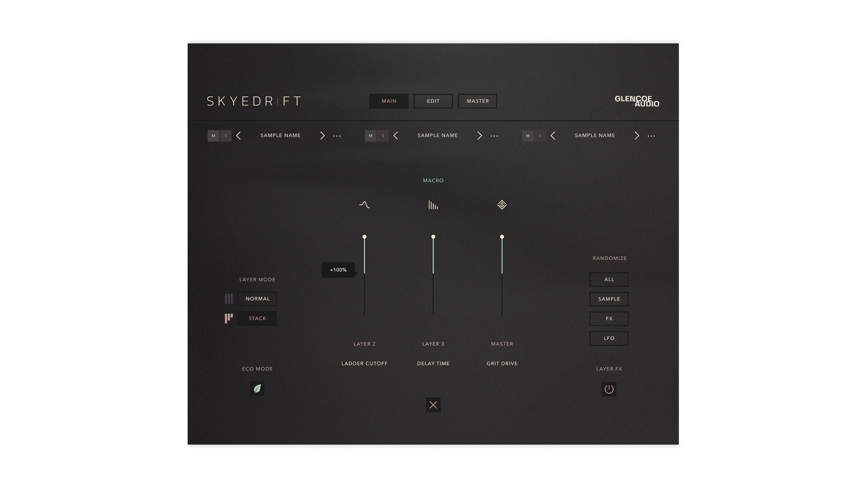Randomize ALL parameters
This screenshot has height=488, width=868.
(x=609, y=279)
